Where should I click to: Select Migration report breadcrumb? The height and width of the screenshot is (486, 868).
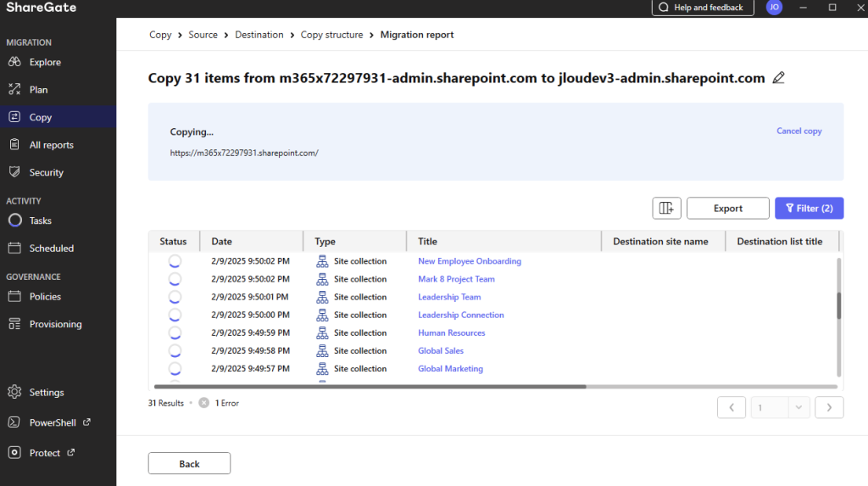point(417,35)
